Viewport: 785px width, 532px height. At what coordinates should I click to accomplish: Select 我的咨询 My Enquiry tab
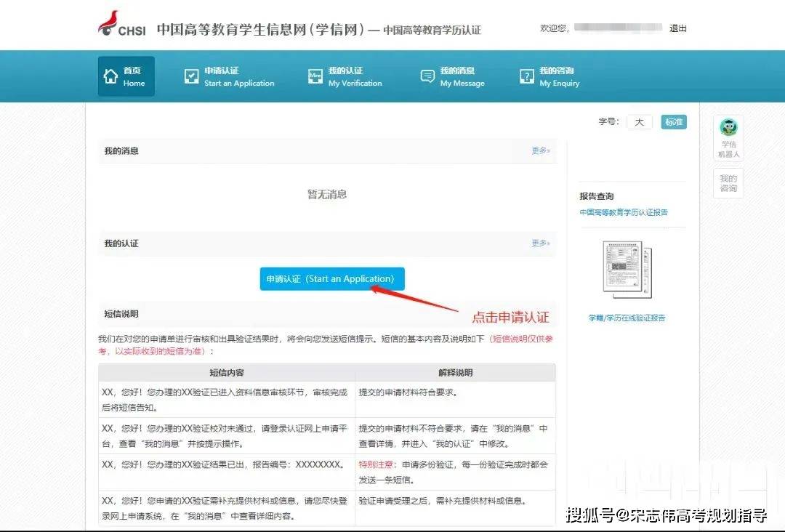click(x=549, y=76)
